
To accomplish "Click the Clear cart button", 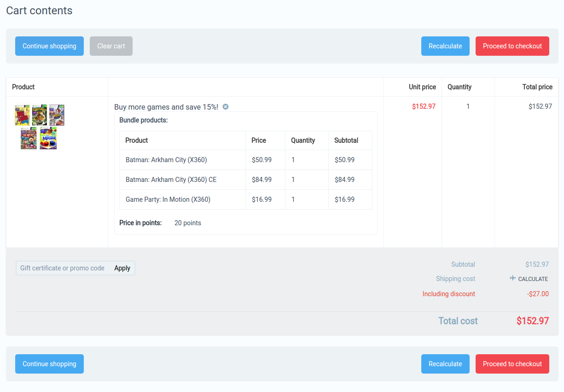I will pyautogui.click(x=111, y=46).
